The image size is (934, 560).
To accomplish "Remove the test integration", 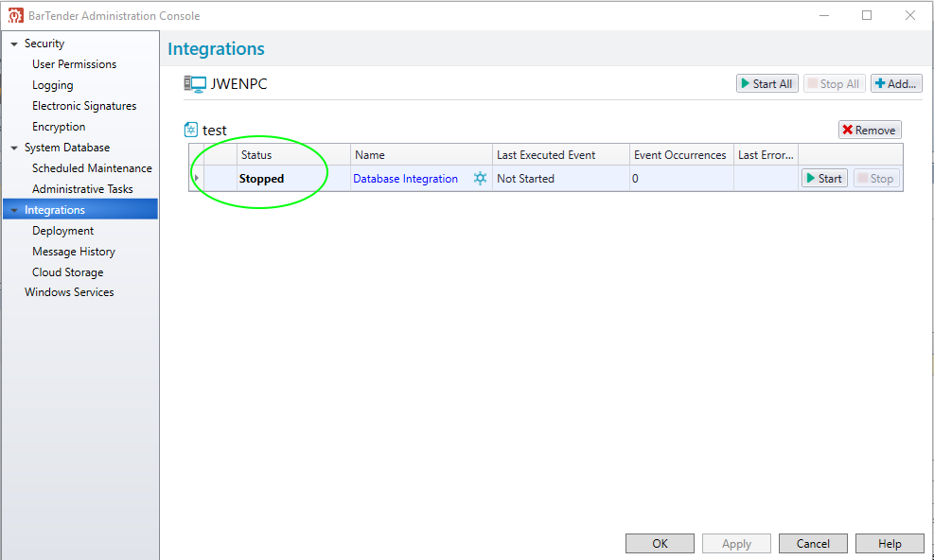I will [x=870, y=130].
